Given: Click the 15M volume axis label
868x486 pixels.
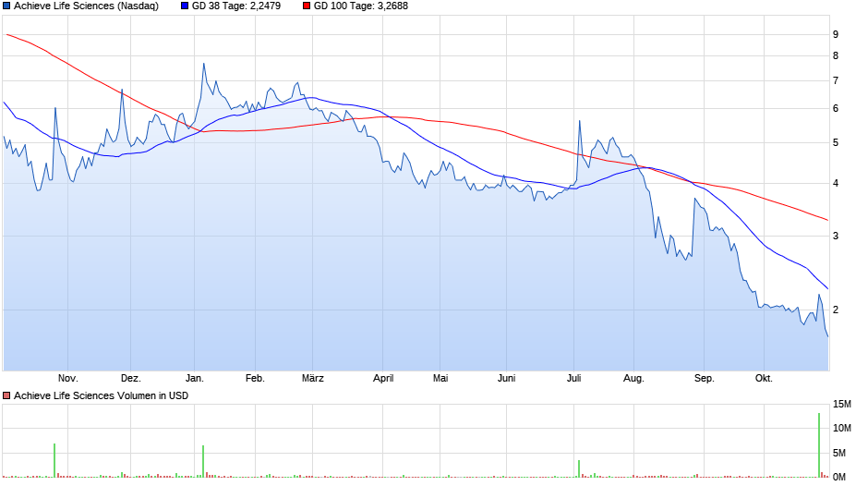Looking at the screenshot, I should (x=842, y=404).
